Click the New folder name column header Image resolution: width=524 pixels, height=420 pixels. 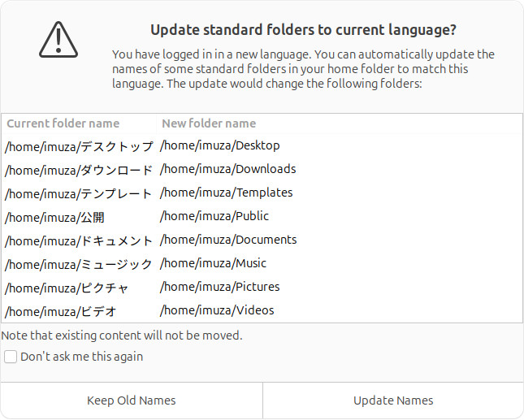[209, 123]
